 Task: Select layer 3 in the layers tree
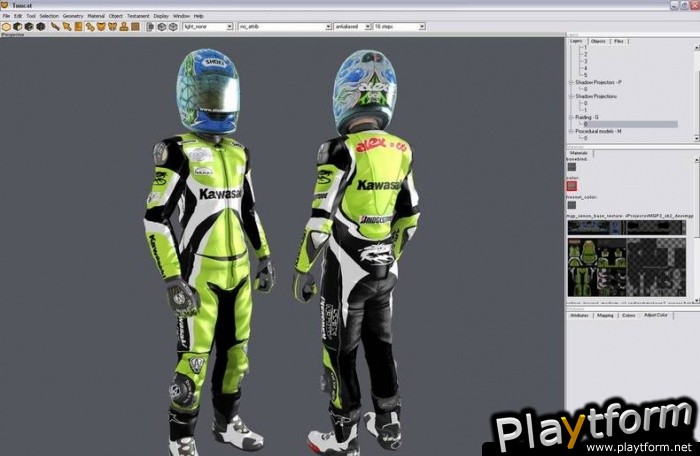pos(585,62)
